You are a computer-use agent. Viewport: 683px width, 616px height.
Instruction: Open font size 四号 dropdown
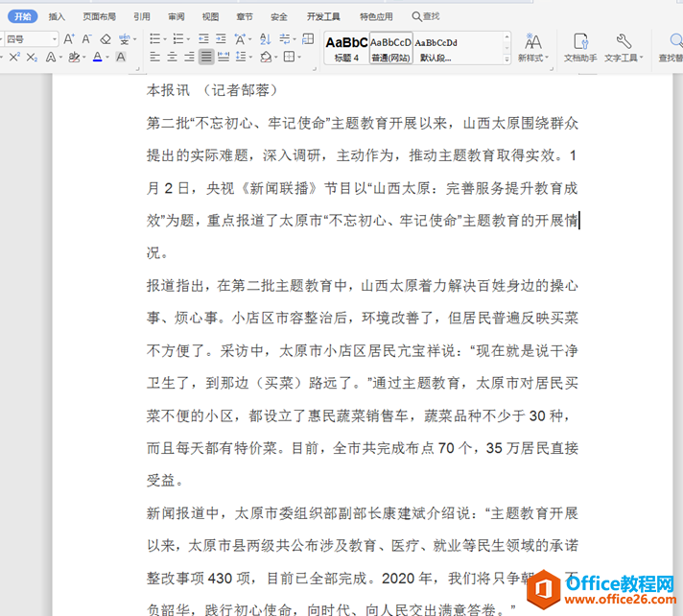(x=54, y=39)
